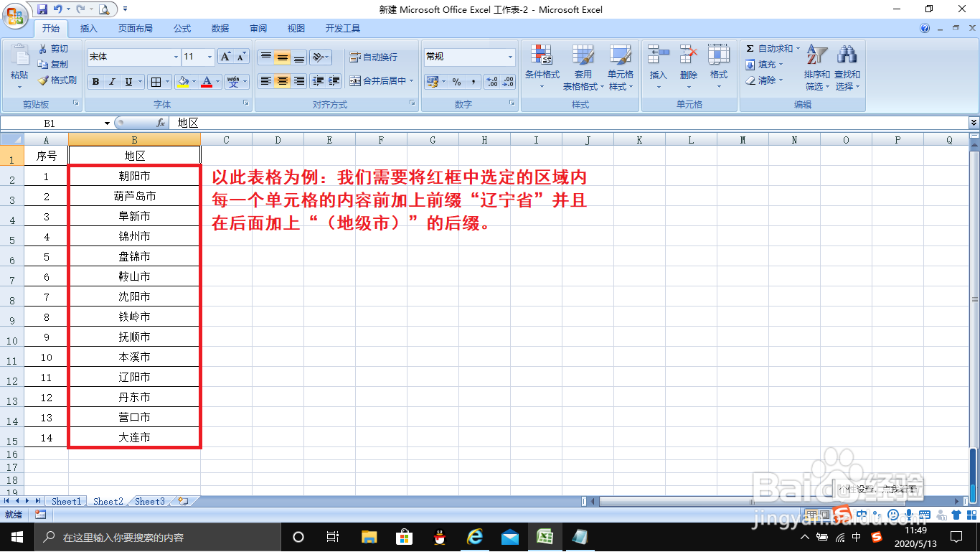Open the Formulas (公式) tab
This screenshot has height=552, width=980.
click(x=182, y=29)
